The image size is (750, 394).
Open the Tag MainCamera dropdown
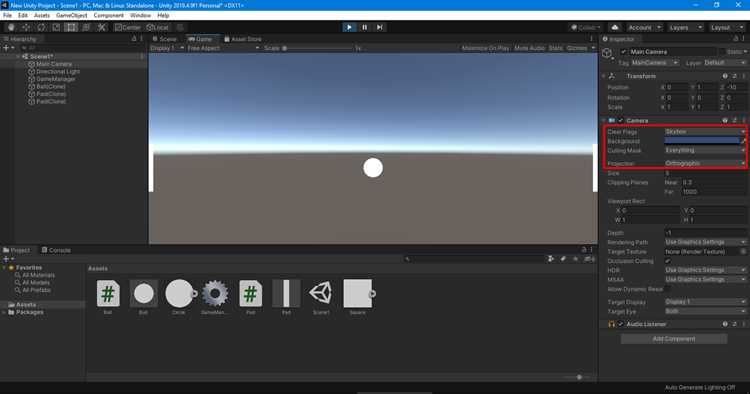(655, 63)
